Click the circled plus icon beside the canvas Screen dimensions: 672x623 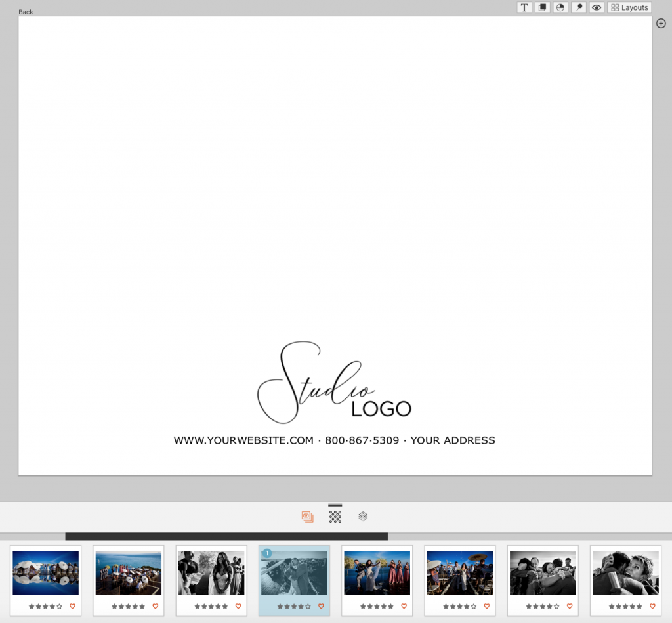click(x=661, y=24)
